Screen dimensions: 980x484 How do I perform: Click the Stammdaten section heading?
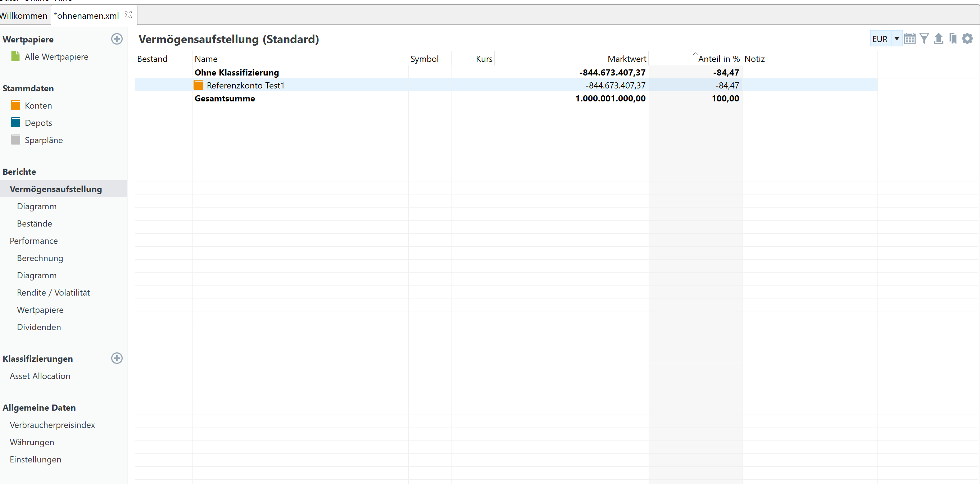point(28,88)
